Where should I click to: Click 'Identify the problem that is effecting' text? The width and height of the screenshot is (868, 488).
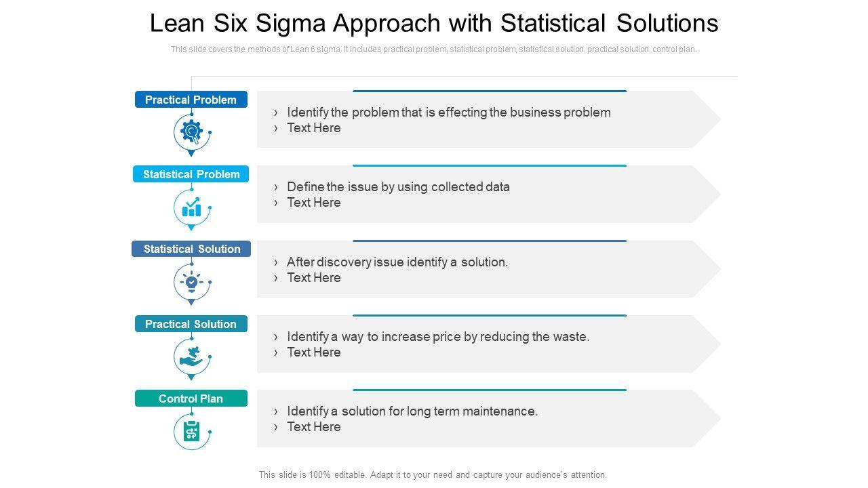click(x=448, y=113)
